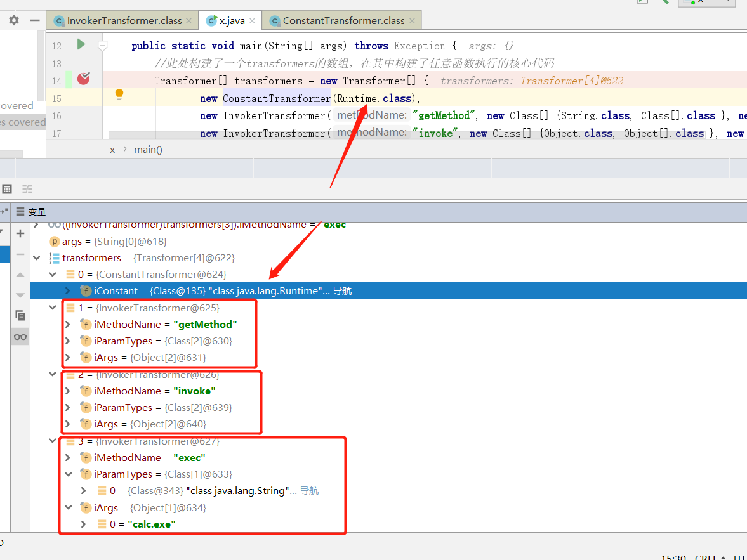This screenshot has width=747, height=560.
Task: Click field icon of iMethodName "exec"
Action: pos(85,458)
